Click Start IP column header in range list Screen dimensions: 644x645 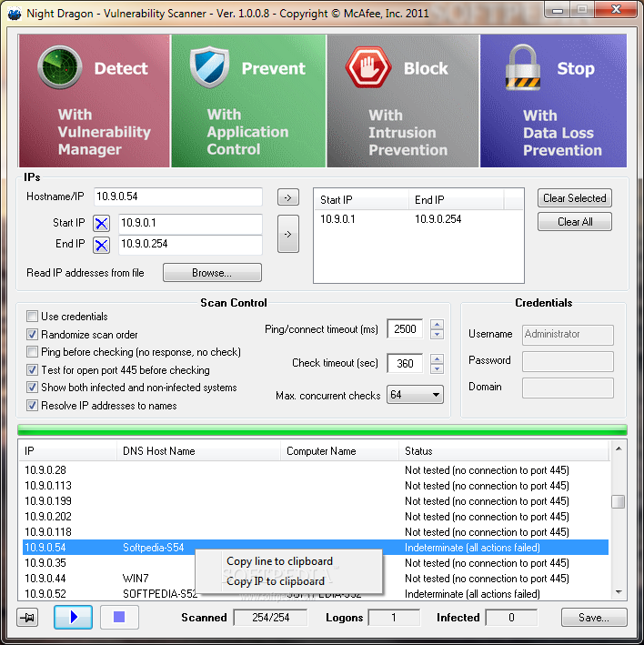pyautogui.click(x=361, y=200)
